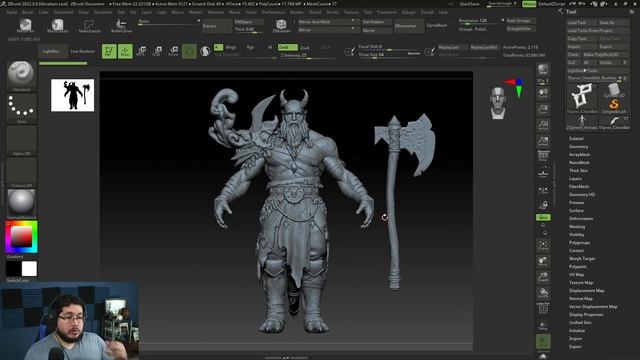640x360 pixels.
Task: Open the Document menu
Action: tap(64, 12)
